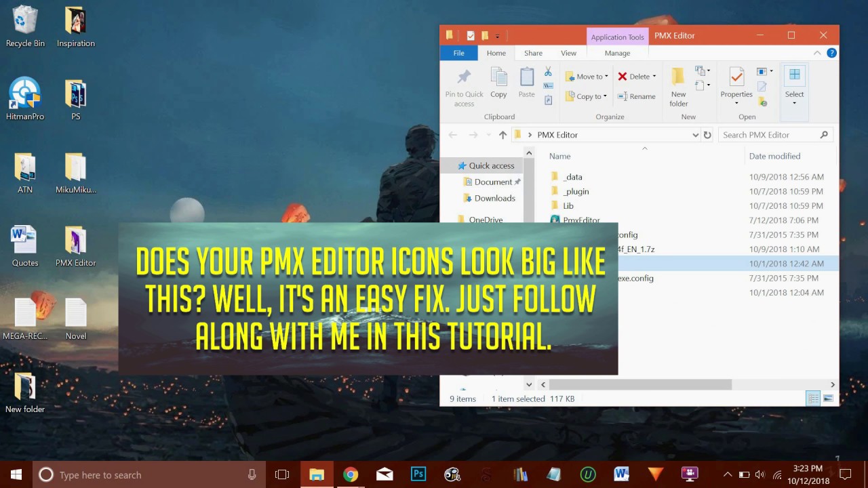Image resolution: width=868 pixels, height=488 pixels.
Task: Open the Lib folder
Action: 570,205
